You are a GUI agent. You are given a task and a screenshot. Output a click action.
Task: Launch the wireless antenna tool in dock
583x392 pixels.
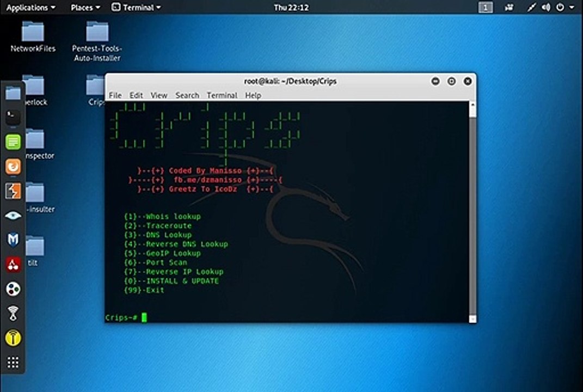pyautogui.click(x=13, y=314)
